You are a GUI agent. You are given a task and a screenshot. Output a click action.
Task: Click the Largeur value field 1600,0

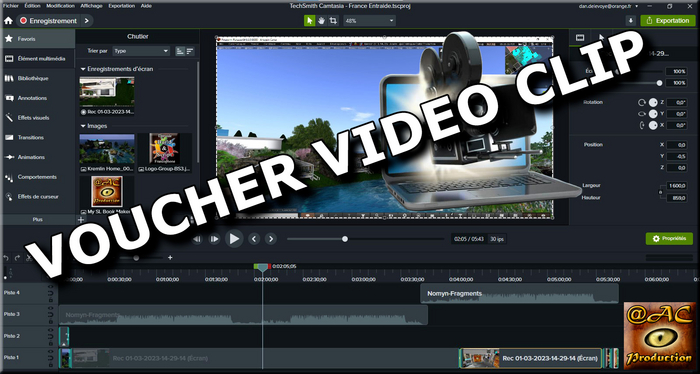677,186
